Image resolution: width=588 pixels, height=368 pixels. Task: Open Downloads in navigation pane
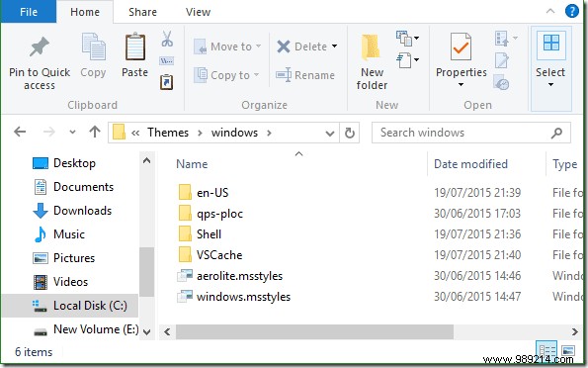coord(71,211)
